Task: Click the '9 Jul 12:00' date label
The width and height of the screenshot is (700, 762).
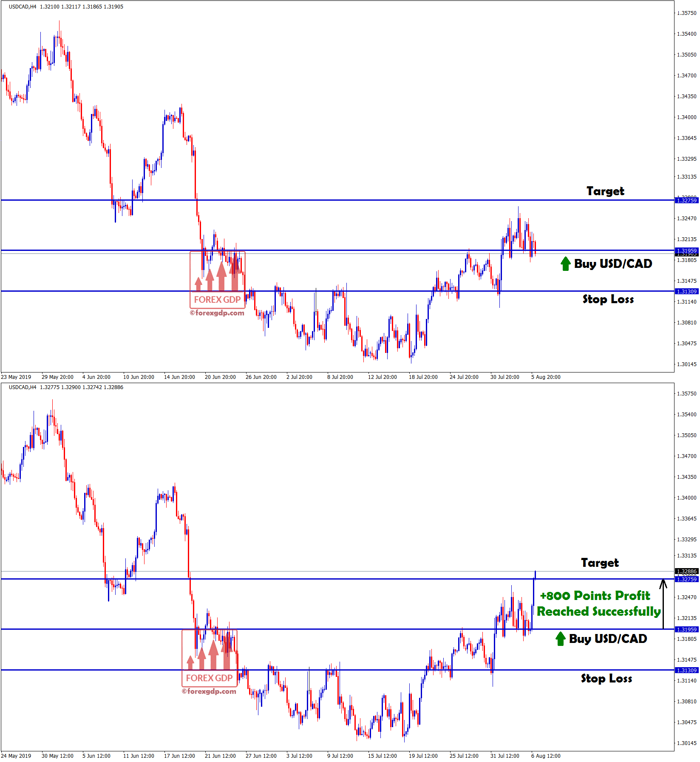Action: [340, 756]
